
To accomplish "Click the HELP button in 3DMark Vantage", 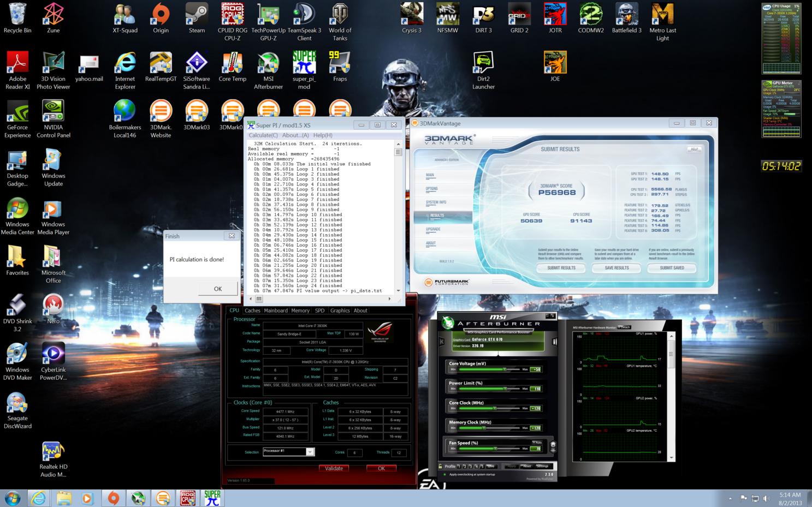I will tap(695, 149).
